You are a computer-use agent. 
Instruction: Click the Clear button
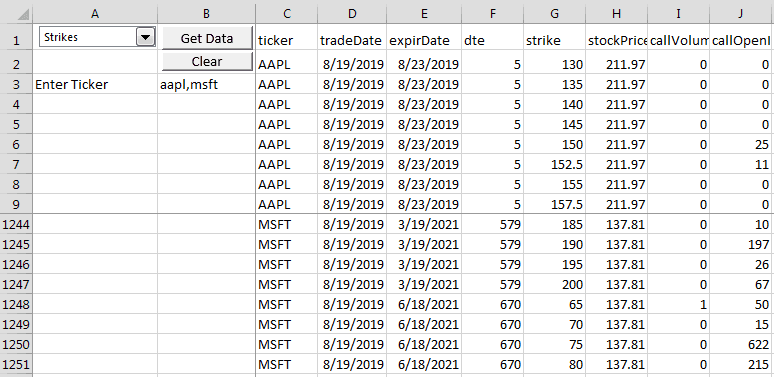pyautogui.click(x=207, y=62)
